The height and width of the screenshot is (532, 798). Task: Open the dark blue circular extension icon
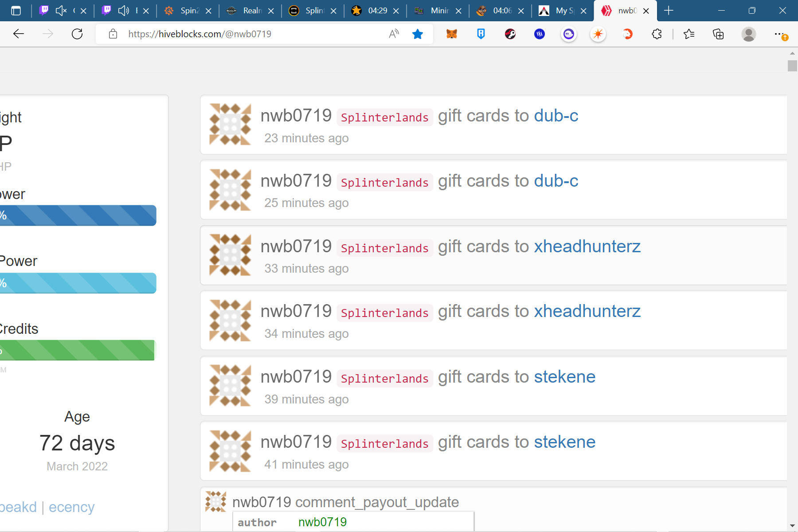click(x=540, y=34)
